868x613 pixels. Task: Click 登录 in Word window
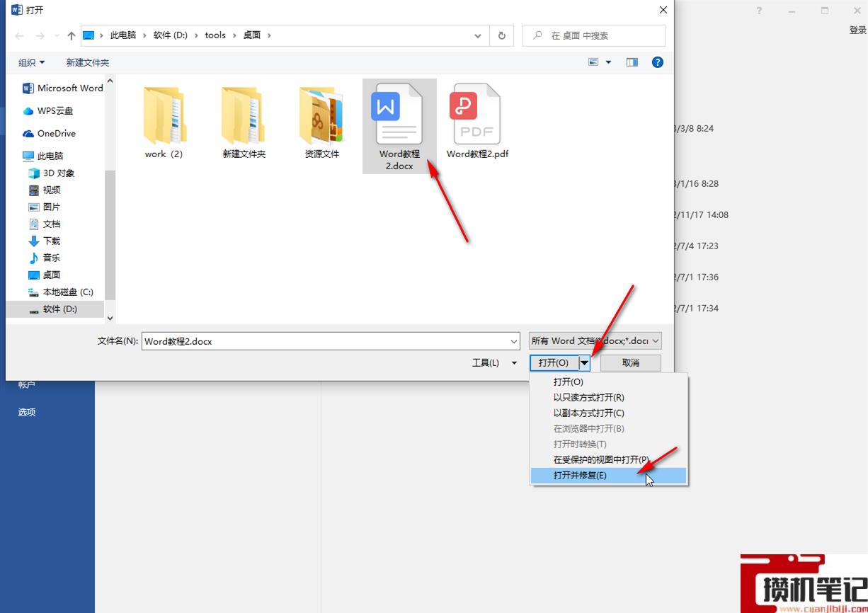coord(857,30)
